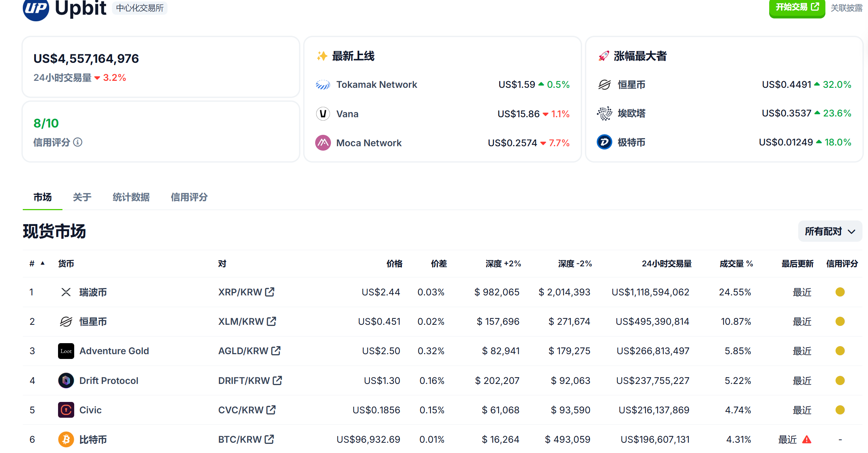Click the Civic coin icon

tap(66, 410)
